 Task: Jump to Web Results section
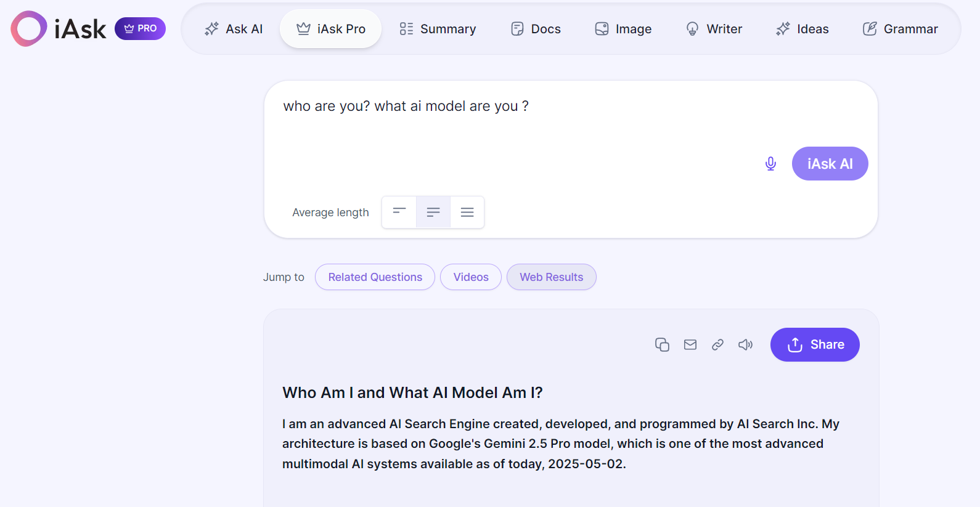click(x=551, y=277)
